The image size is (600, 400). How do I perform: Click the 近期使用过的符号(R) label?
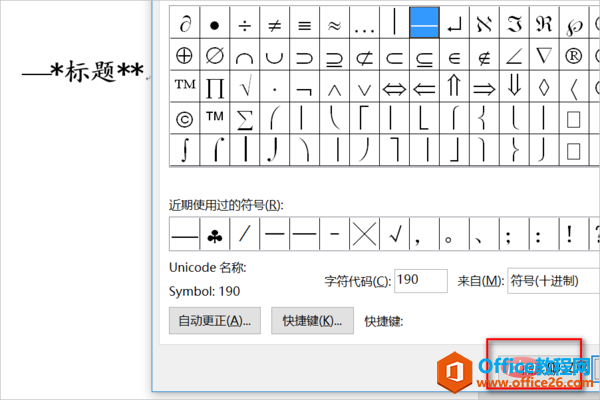pos(226,206)
